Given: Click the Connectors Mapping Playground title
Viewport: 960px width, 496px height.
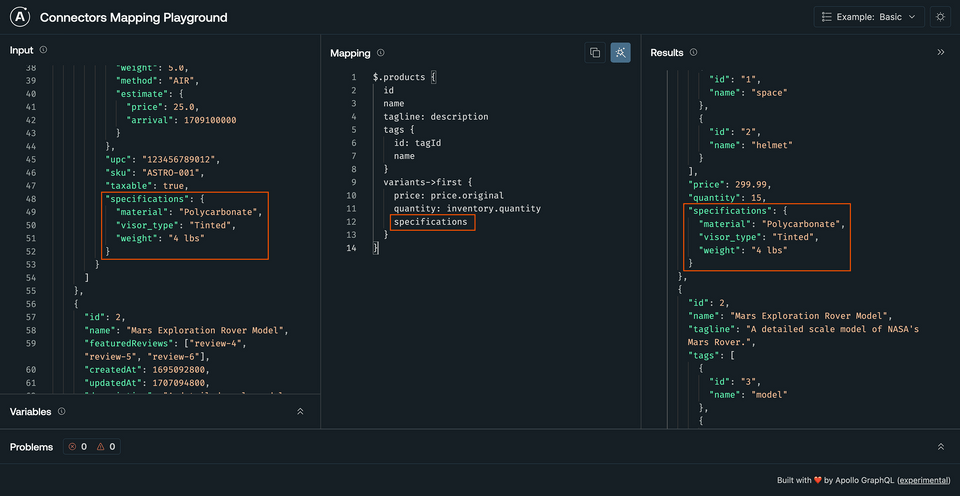Looking at the screenshot, I should [133, 18].
